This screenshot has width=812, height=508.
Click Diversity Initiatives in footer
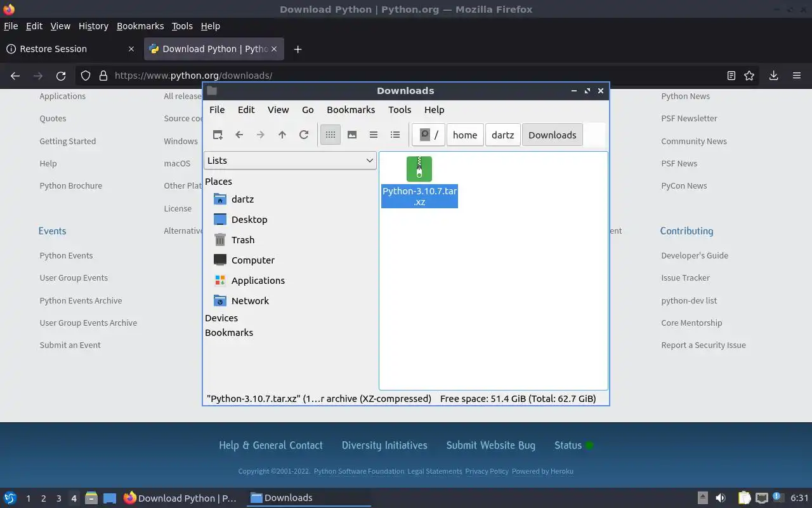click(x=384, y=445)
